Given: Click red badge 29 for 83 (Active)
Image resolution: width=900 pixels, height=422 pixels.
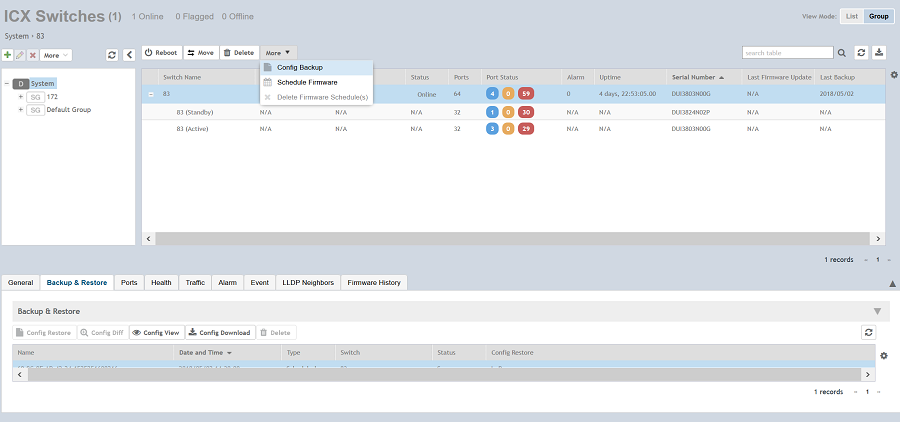Looking at the screenshot, I should (526, 129).
